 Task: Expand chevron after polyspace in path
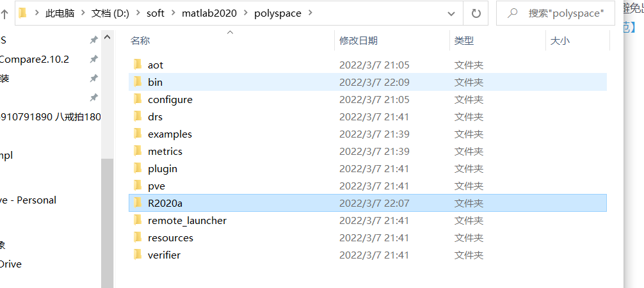[310, 13]
